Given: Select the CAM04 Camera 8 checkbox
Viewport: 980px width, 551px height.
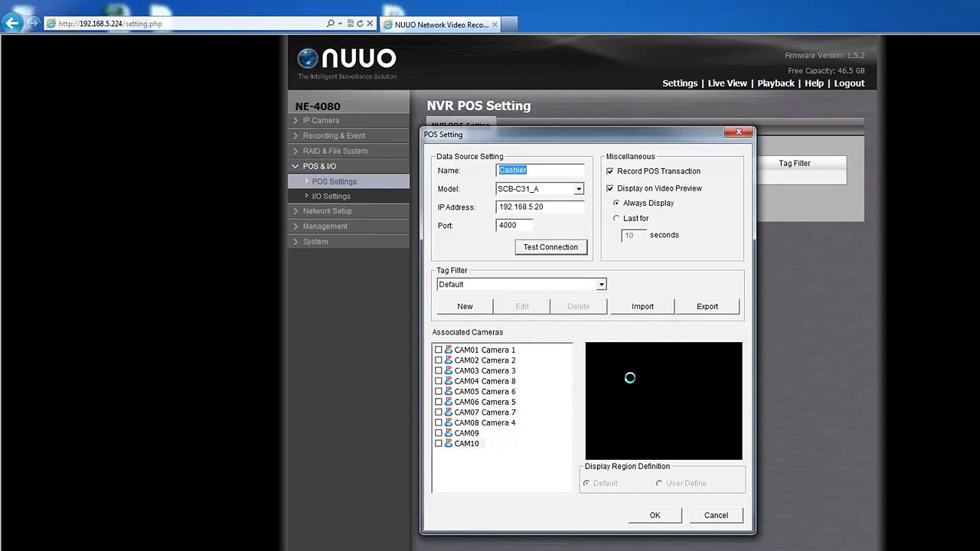Looking at the screenshot, I should [x=439, y=381].
